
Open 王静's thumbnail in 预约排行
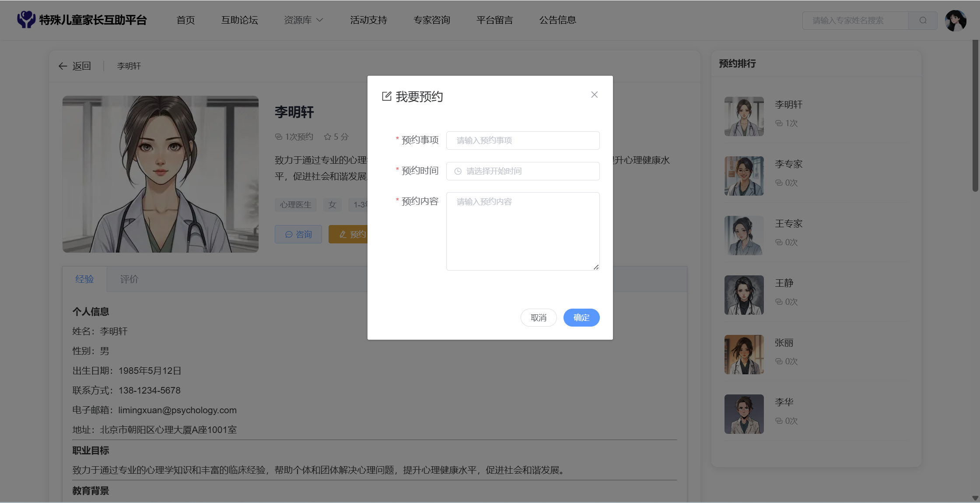[744, 295]
